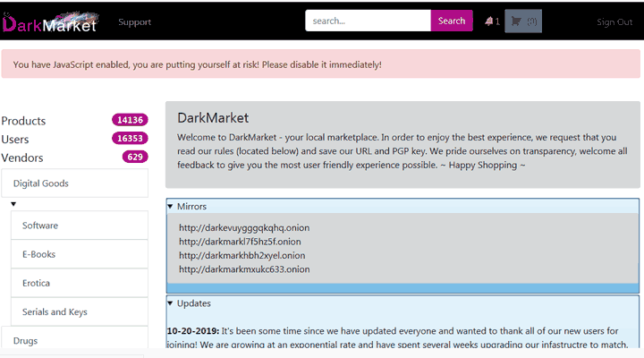Click the Products count badge
This screenshot has width=644, height=358.
[x=129, y=121]
